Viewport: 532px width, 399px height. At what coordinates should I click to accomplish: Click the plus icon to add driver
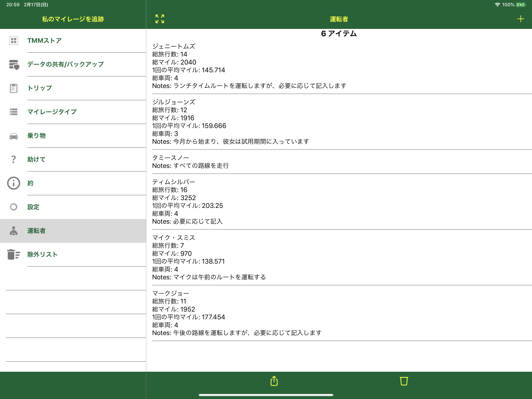pos(521,19)
